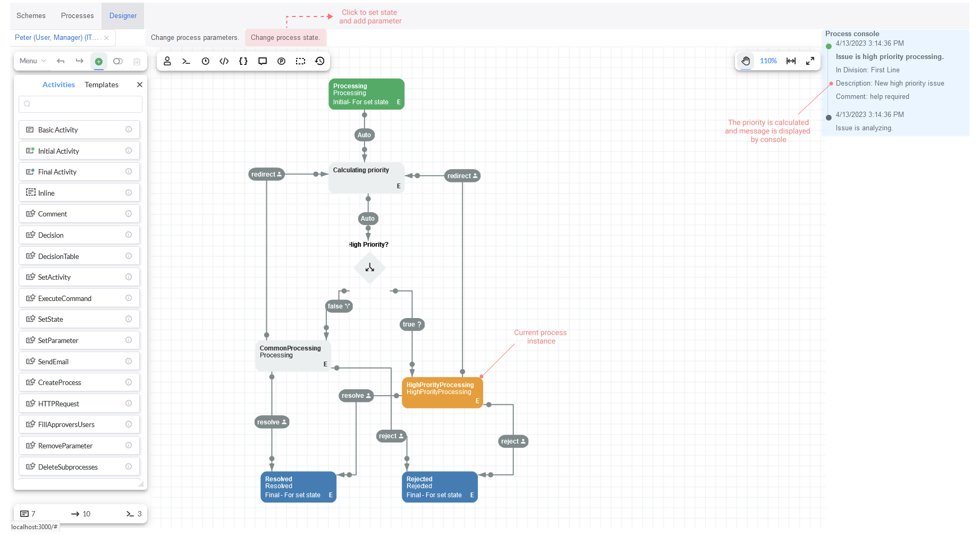Click info icon for Initial Activity
The height and width of the screenshot is (535, 980).
click(x=129, y=151)
